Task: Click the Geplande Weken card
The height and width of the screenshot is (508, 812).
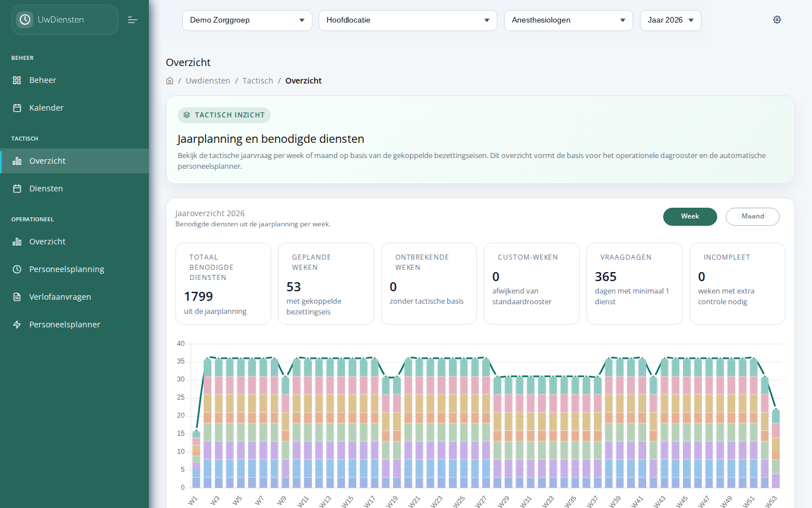Action: (x=326, y=284)
